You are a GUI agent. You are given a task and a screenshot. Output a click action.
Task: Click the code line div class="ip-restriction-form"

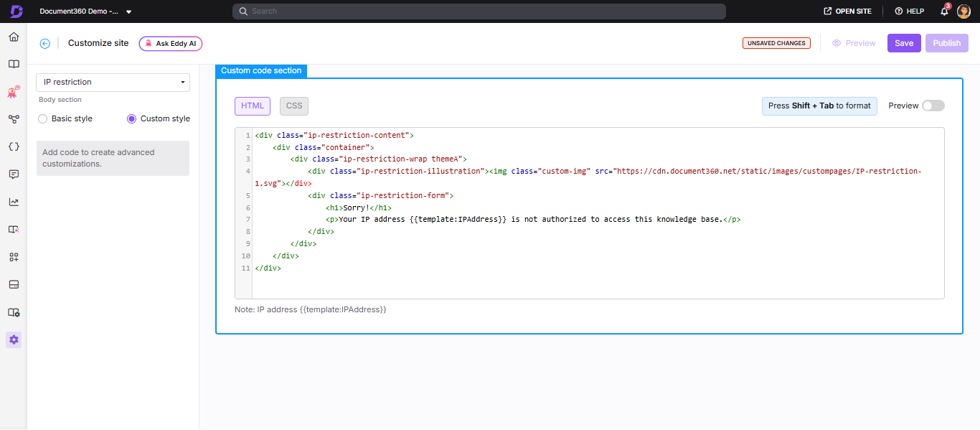tap(381, 195)
